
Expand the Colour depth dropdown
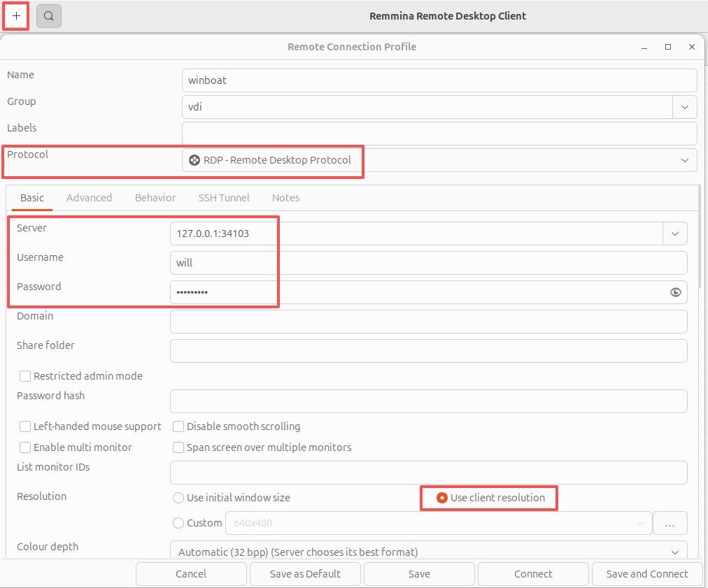pyautogui.click(x=674, y=552)
